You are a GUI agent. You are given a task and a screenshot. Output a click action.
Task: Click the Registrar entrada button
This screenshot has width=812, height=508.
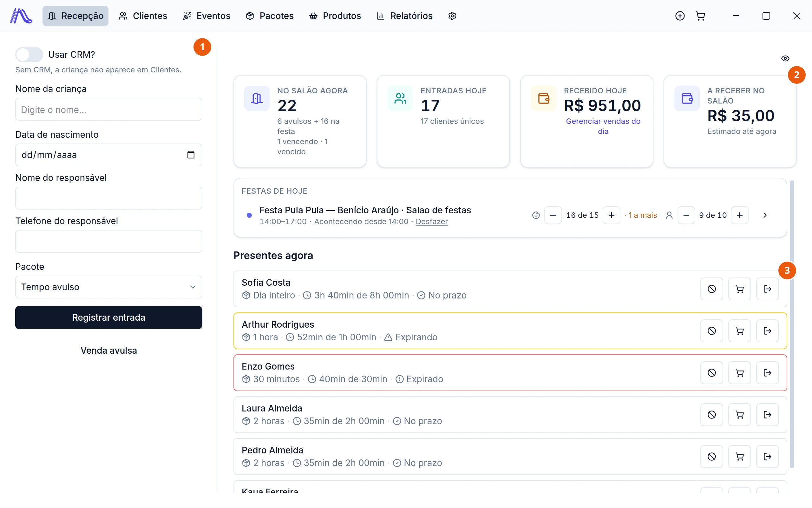[109, 317]
